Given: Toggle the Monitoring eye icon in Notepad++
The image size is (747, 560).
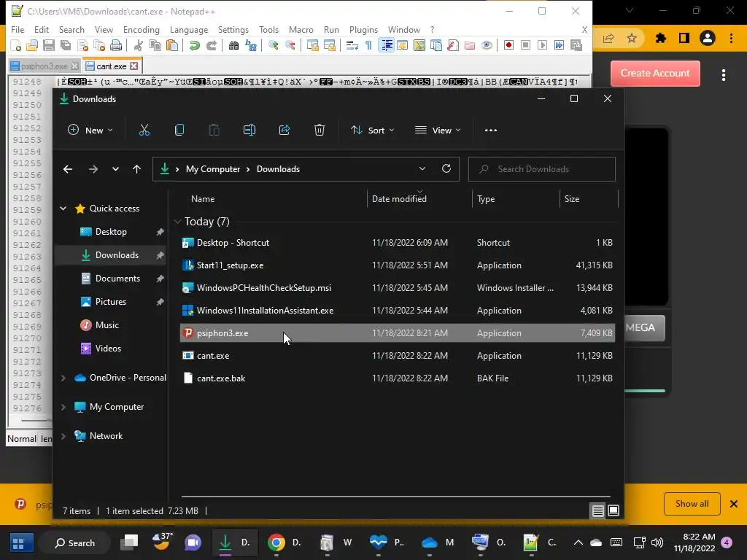Looking at the screenshot, I should click(x=487, y=45).
